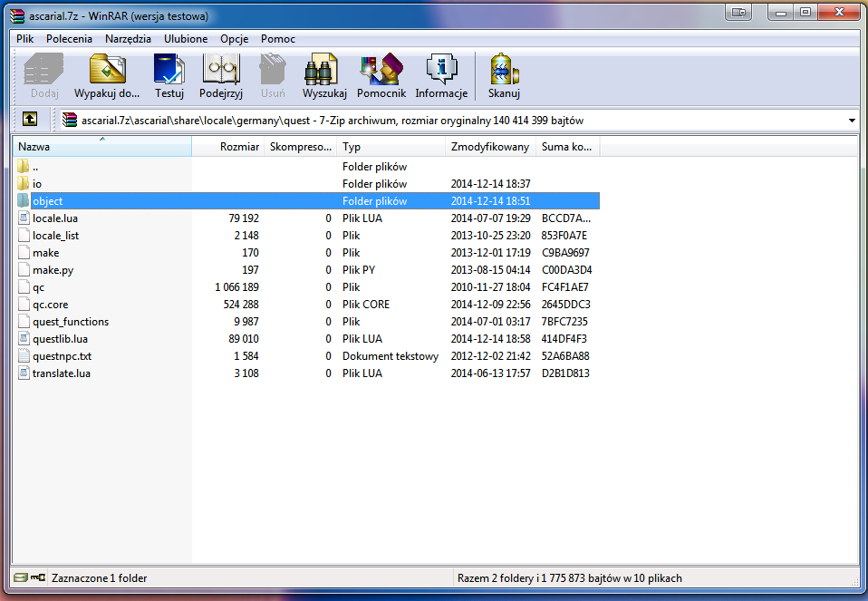
Task: Select the io folder icon
Action: [24, 183]
